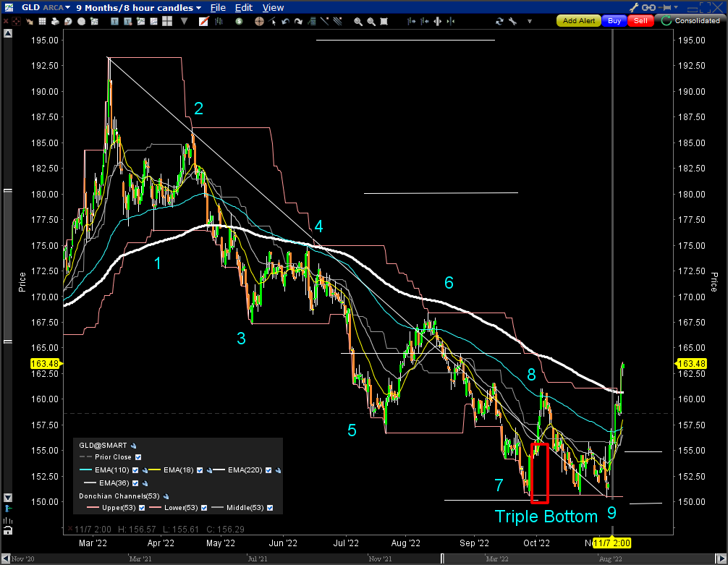Open EMA(18) wrench settings in legend

[x=209, y=470]
